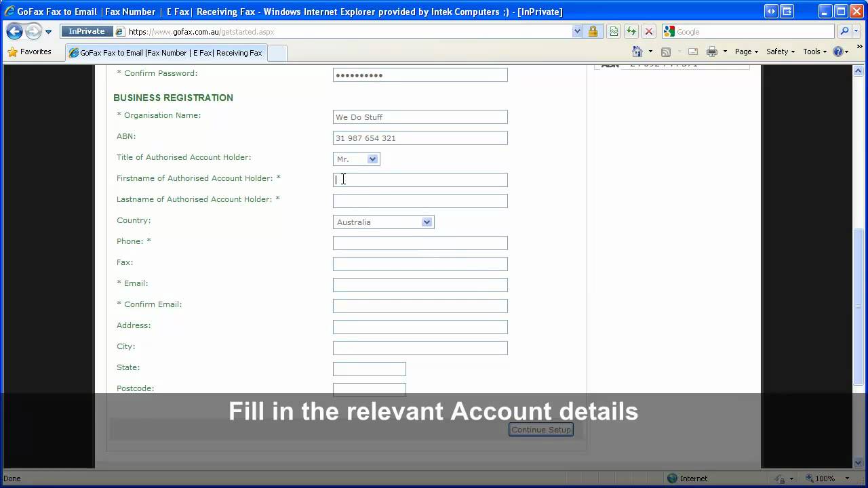Edit the ABN field
The image size is (868, 488).
point(420,138)
